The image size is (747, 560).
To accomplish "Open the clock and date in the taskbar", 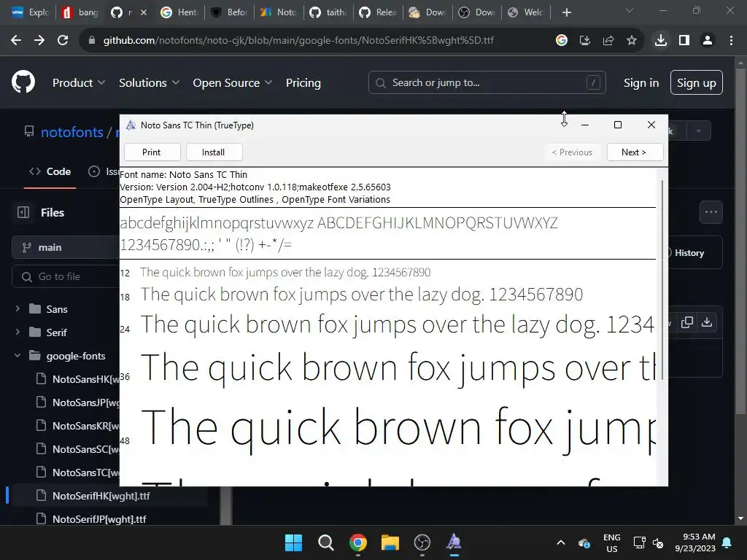I will pos(695,542).
